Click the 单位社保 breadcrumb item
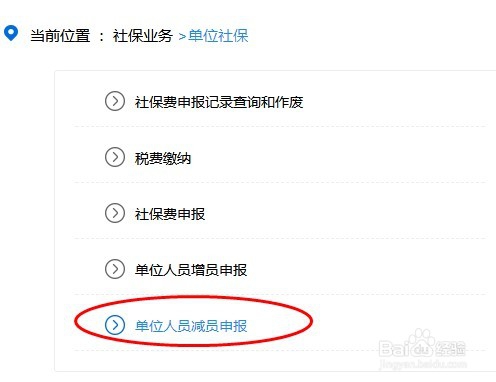496x382 pixels. [218, 36]
